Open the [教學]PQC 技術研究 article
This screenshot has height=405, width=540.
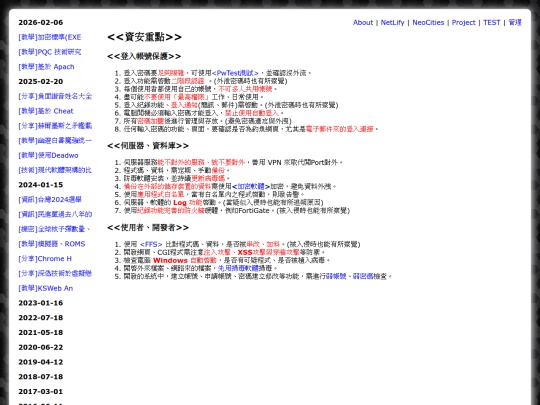(50, 52)
